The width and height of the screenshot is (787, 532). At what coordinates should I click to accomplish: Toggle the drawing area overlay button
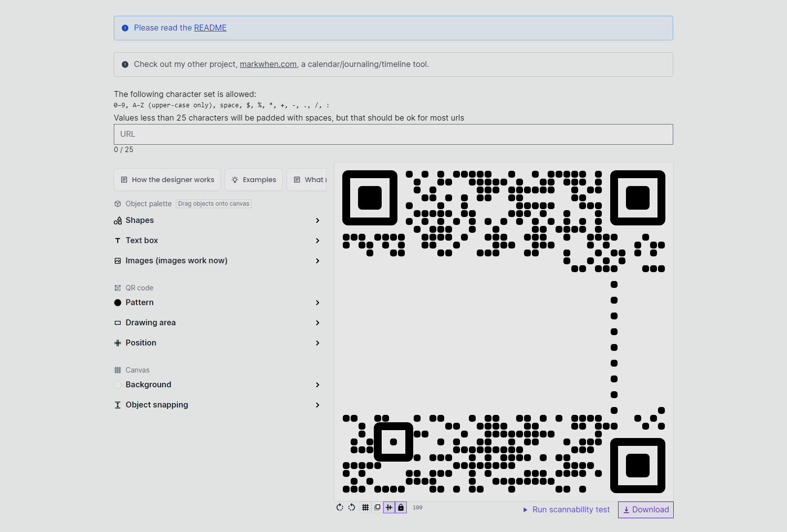click(377, 507)
